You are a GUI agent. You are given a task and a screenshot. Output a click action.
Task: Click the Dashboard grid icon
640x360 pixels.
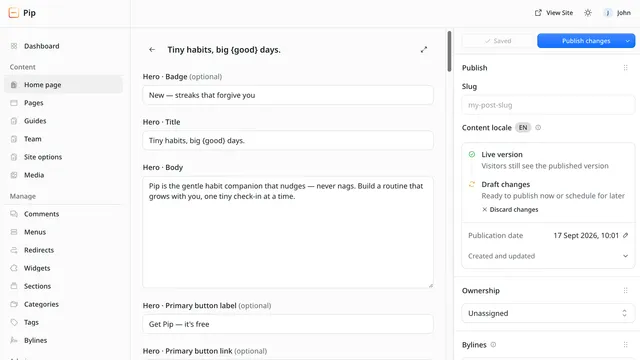tap(14, 46)
